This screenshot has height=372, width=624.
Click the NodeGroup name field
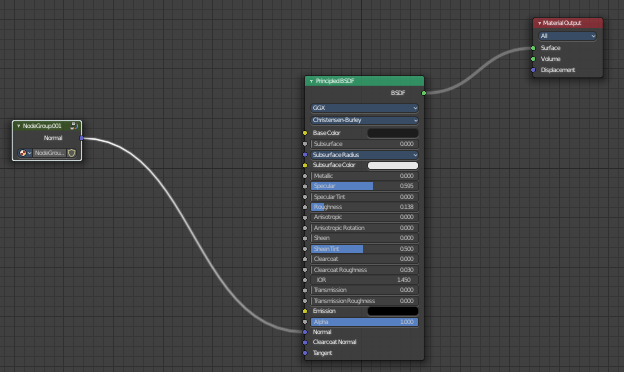click(49, 153)
